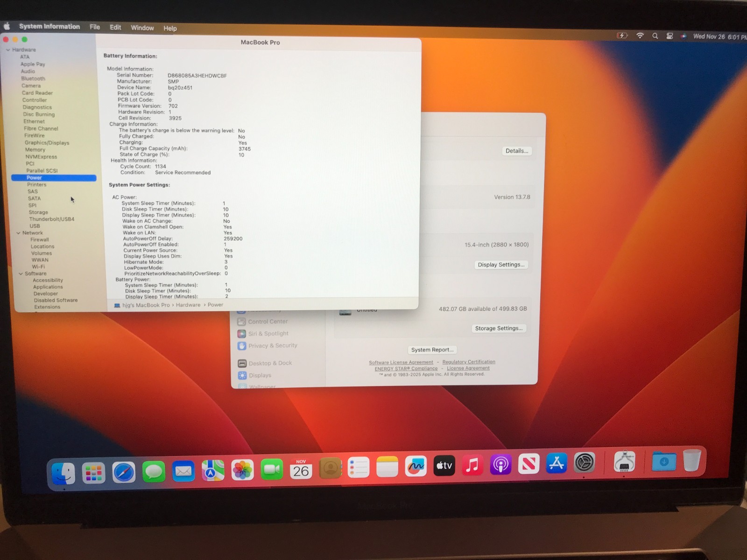Open the System Information app menu
747x560 pixels.
49,27
